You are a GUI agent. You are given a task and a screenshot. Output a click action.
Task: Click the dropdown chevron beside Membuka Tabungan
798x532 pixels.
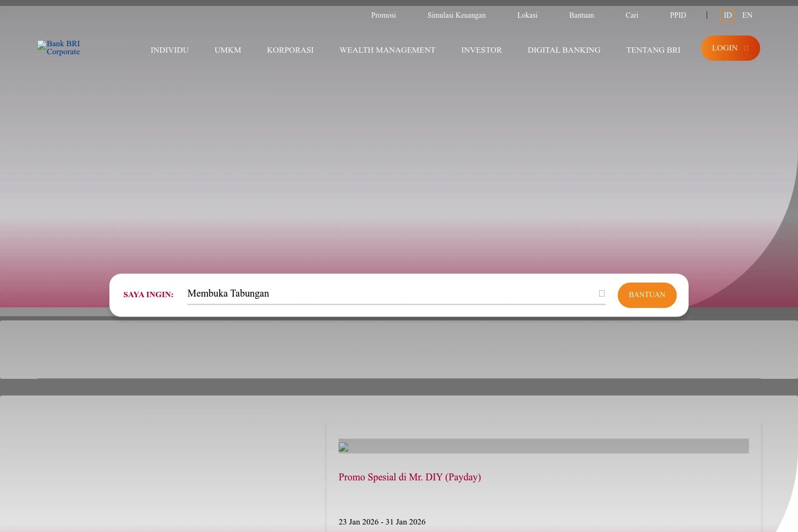tap(601, 293)
